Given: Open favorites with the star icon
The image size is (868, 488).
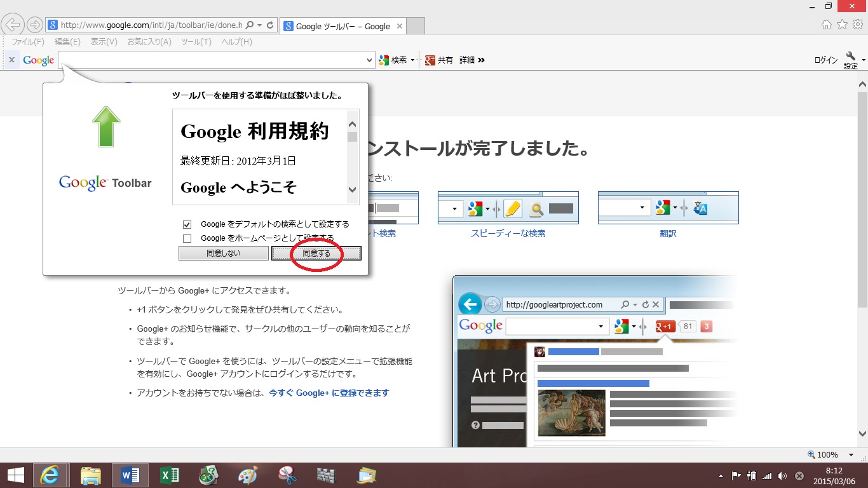Looking at the screenshot, I should (842, 25).
